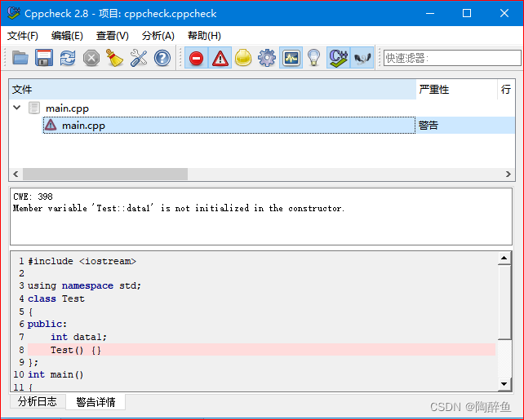Click the code view vertical scrollbar thumb

[x=504, y=302]
